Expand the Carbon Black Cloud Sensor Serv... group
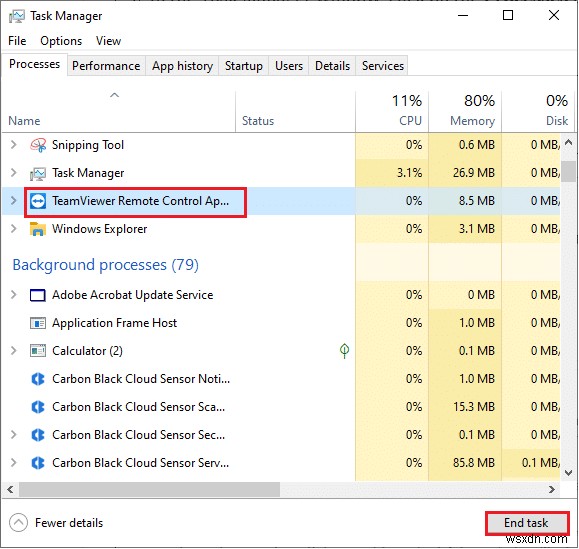The height and width of the screenshot is (549, 579). [x=14, y=463]
